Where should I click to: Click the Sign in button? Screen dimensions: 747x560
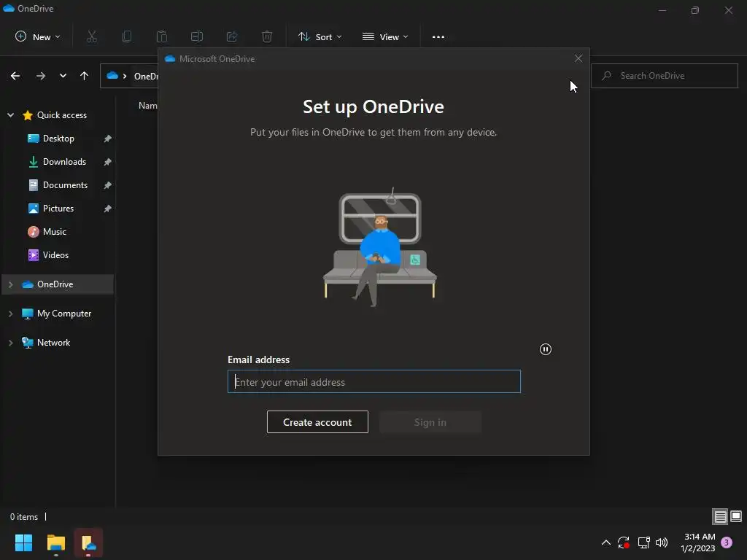coord(430,422)
